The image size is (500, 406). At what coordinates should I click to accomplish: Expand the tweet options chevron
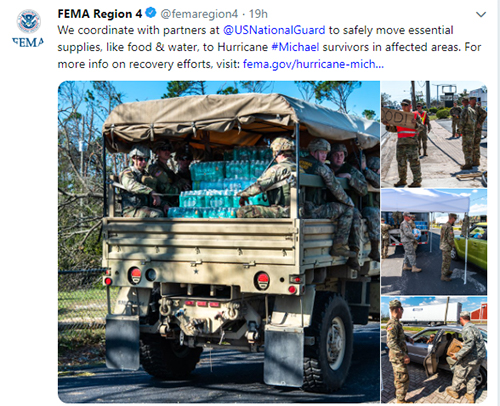[x=481, y=15]
